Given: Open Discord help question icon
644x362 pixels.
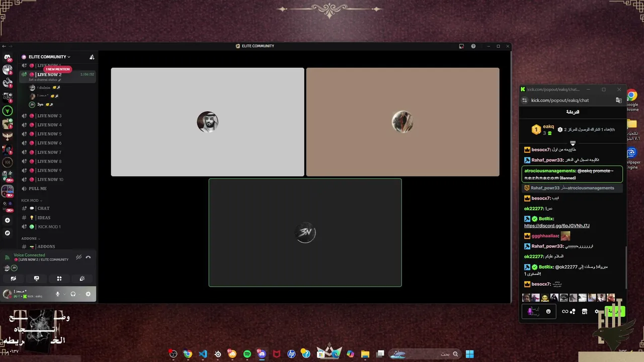Looking at the screenshot, I should click(x=473, y=46).
